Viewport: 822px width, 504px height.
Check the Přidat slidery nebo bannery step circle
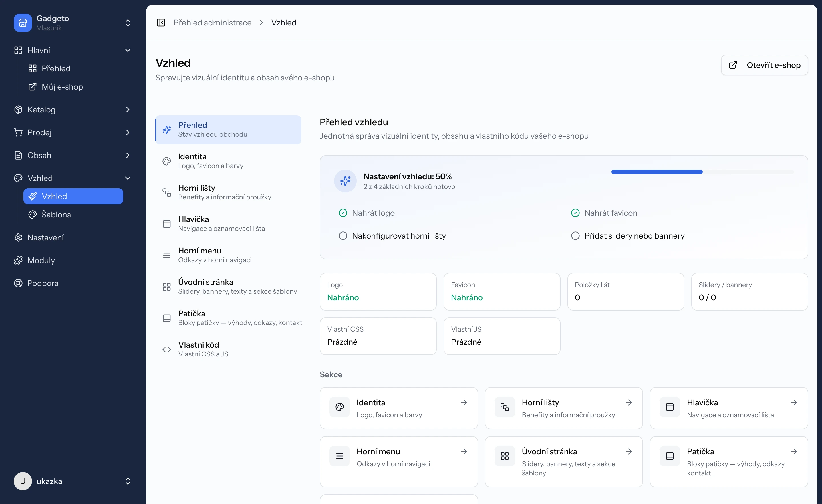575,236
